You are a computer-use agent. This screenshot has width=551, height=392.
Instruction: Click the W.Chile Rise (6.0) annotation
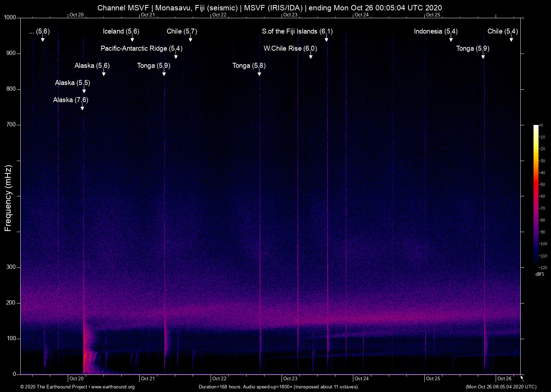point(290,49)
